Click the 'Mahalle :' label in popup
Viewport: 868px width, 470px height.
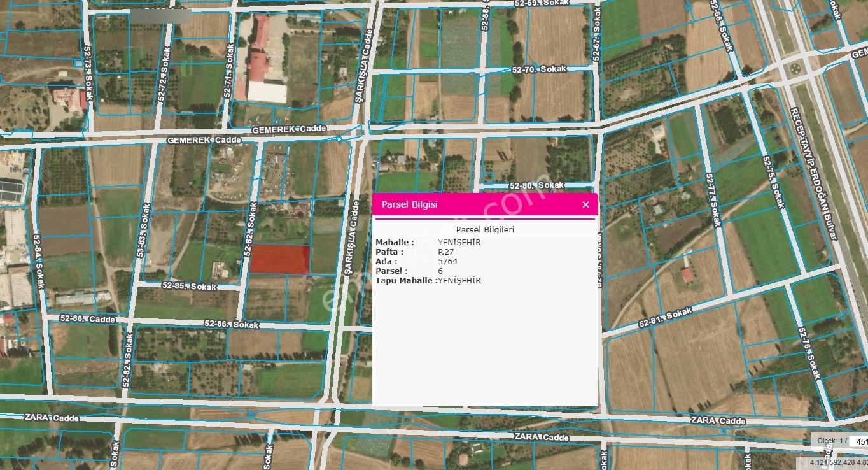click(x=395, y=242)
